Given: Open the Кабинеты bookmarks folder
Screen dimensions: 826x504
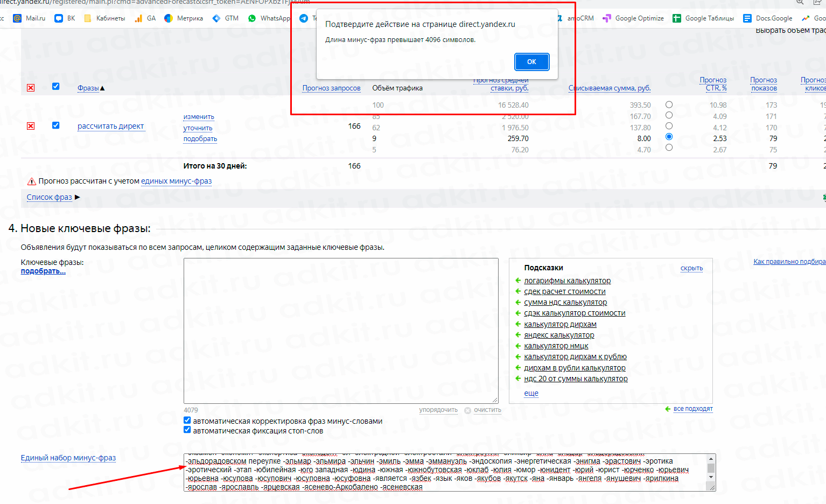Looking at the screenshot, I should pyautogui.click(x=104, y=18).
